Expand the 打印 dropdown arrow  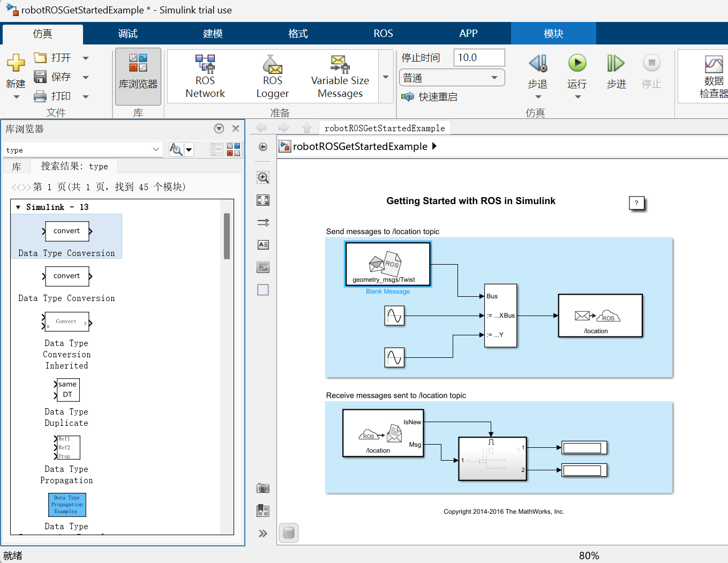tap(86, 96)
